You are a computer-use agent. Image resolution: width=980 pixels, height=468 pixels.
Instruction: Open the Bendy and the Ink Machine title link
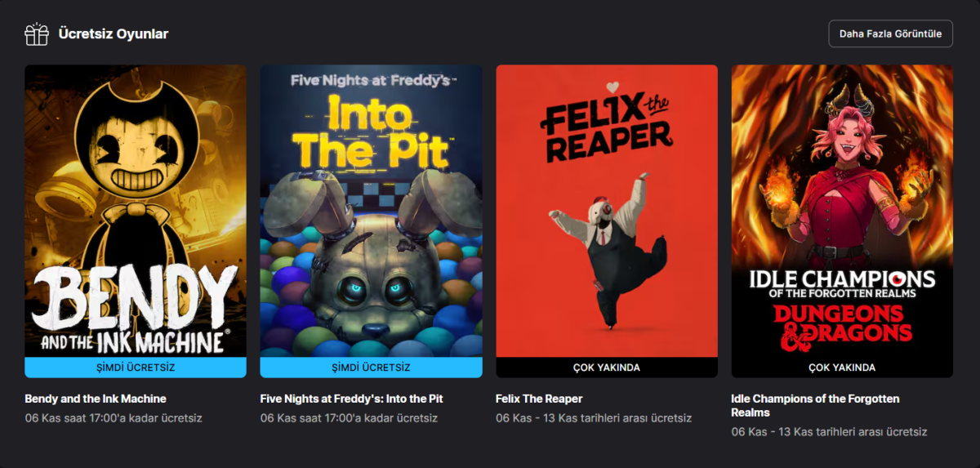coord(96,399)
